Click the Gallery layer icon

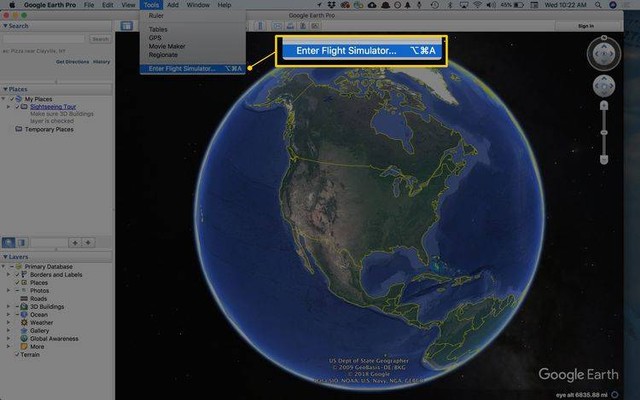(x=24, y=331)
